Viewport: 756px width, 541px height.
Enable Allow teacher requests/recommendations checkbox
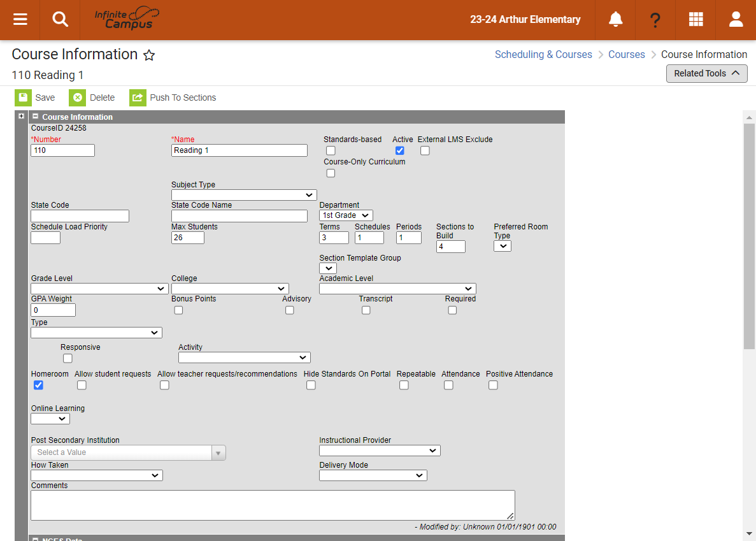coord(164,386)
